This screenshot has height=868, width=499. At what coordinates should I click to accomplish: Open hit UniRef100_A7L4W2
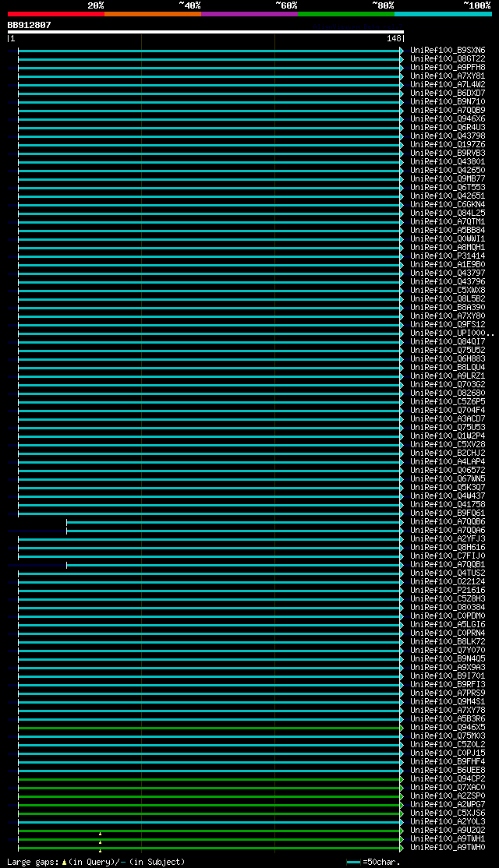click(448, 84)
